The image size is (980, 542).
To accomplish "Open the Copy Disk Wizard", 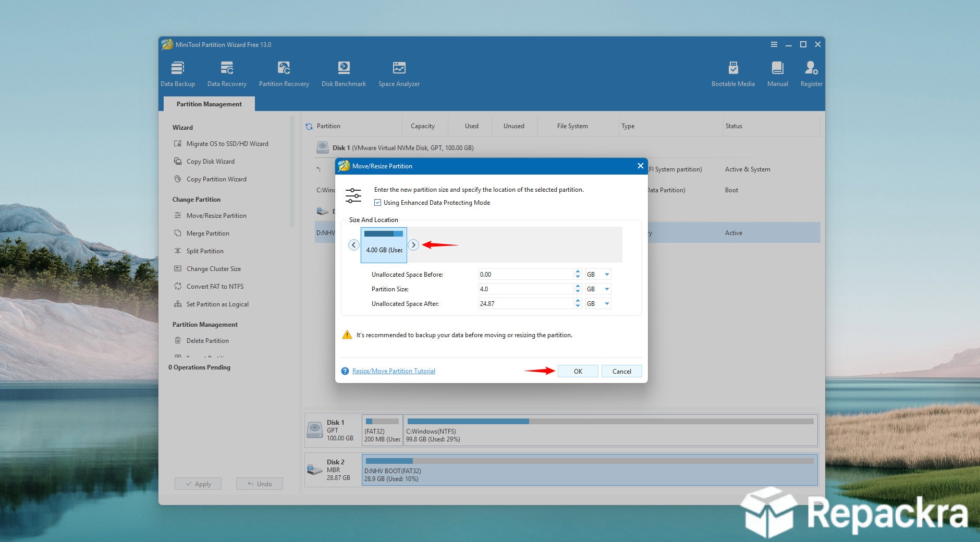I will [x=204, y=162].
